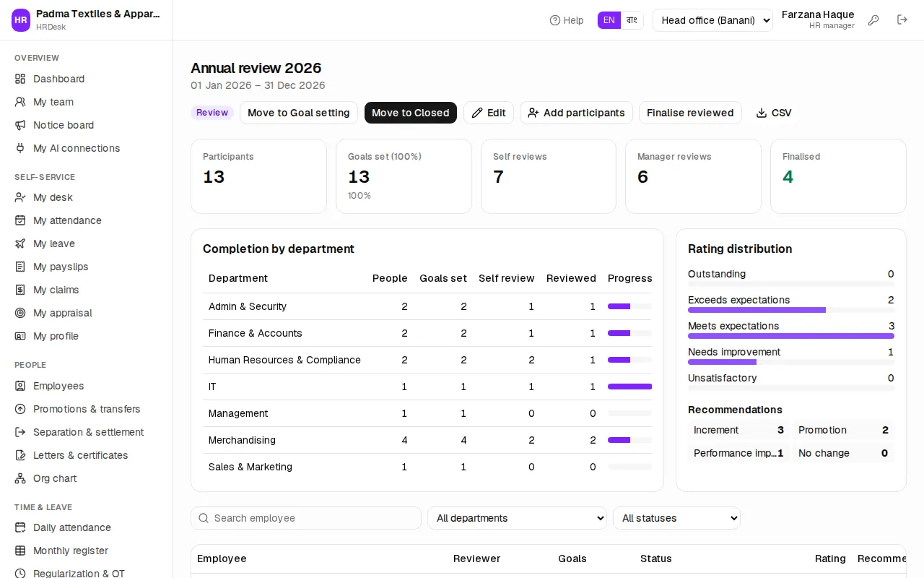Click the Self reviews summary card
Viewport: 924px width, 578px height.
[549, 176]
